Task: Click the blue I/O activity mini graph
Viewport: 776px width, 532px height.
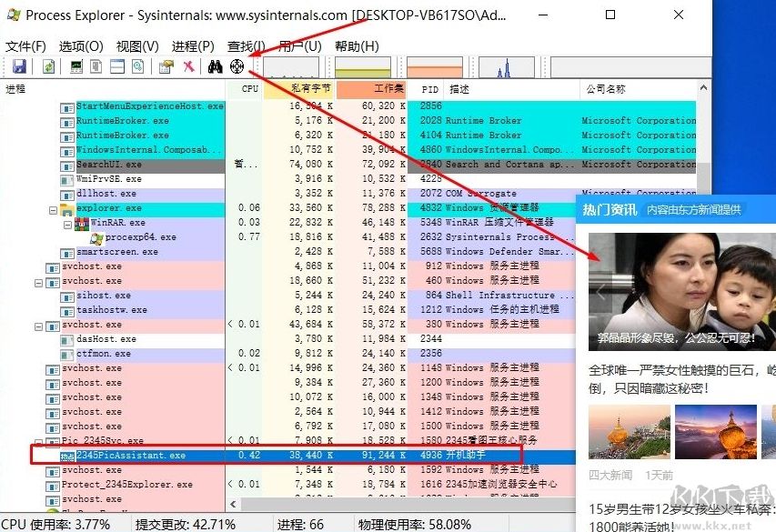Action: 507,67
